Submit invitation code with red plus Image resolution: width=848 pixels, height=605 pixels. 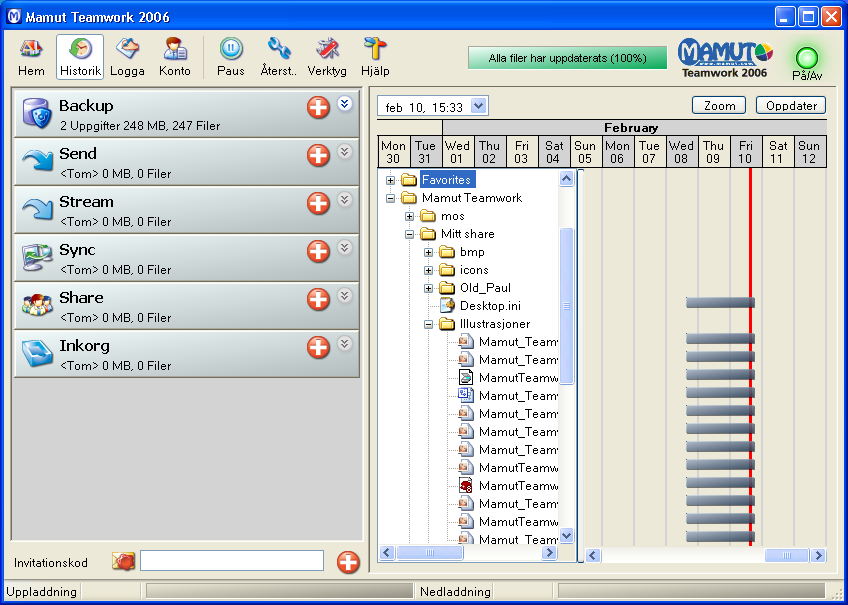(x=348, y=562)
